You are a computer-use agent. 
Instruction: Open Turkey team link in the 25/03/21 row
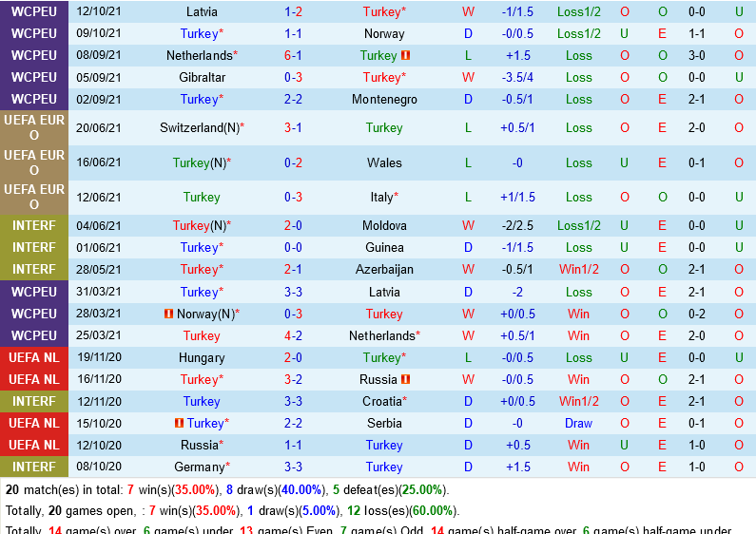click(x=202, y=335)
